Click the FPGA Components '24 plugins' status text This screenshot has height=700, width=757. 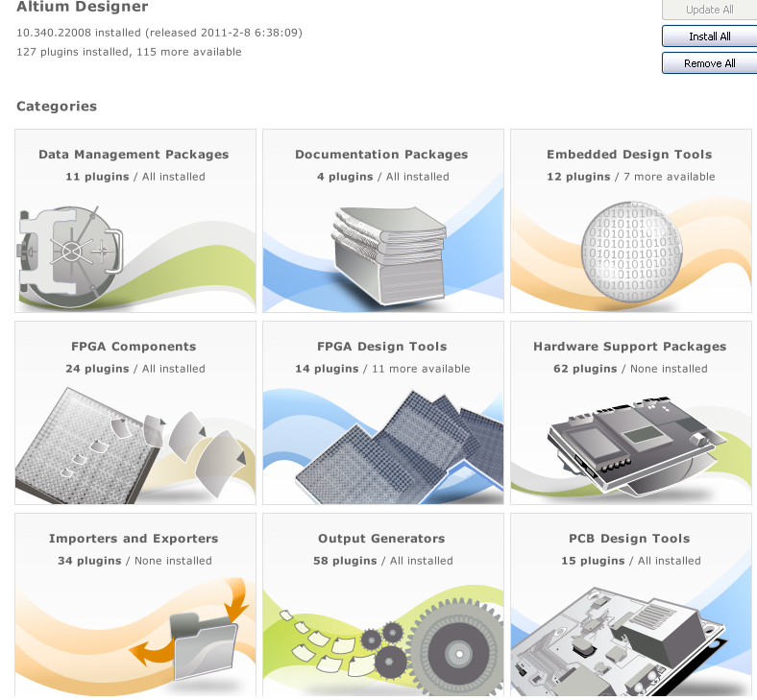point(98,369)
